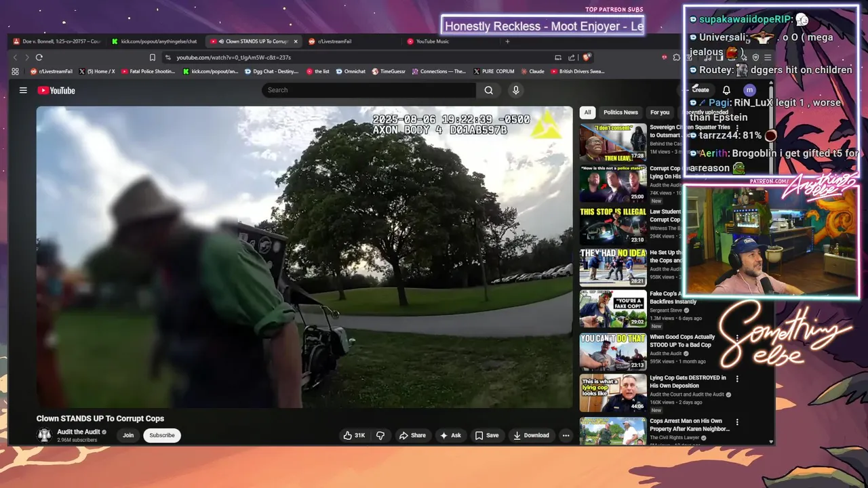Viewport: 868px width, 488px height.
Task: Open more actions ellipsis below the video
Action: tap(566, 435)
